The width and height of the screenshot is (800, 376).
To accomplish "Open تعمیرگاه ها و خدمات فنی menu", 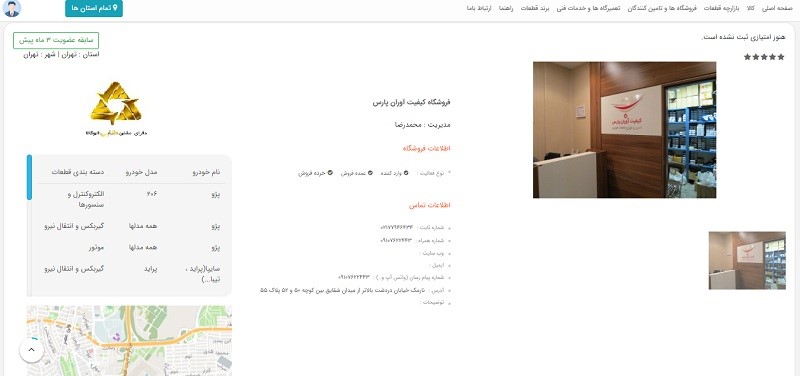I will 588,8.
